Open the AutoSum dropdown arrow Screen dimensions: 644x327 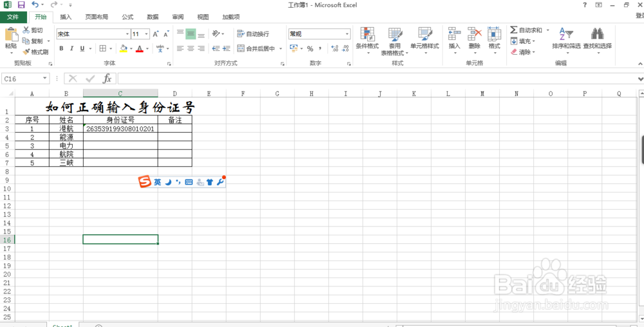click(547, 30)
